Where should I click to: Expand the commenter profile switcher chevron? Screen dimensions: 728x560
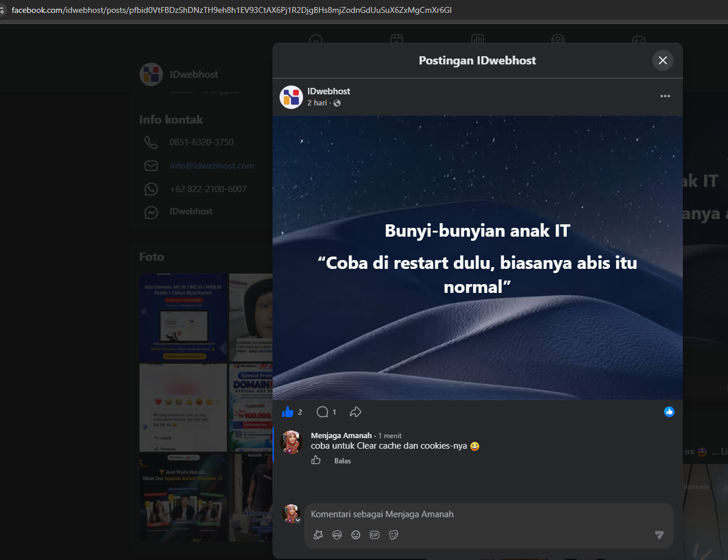pos(298,520)
